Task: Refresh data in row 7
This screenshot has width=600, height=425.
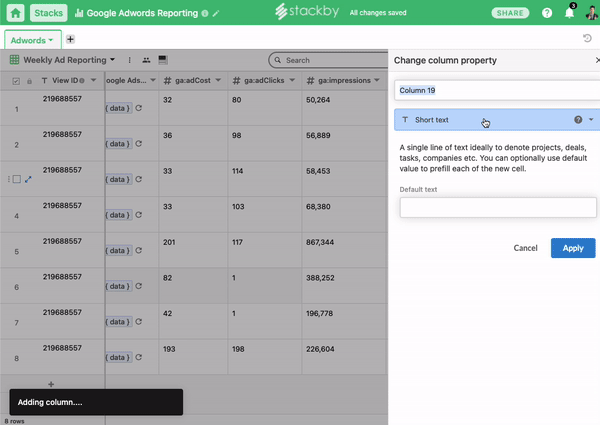Action: 139,322
